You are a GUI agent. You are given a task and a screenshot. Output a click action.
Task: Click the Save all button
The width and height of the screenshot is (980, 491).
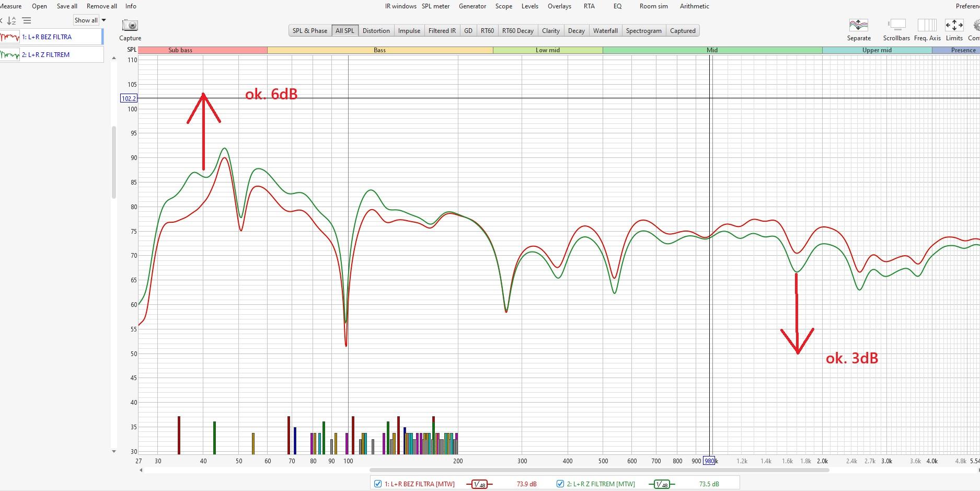(67, 6)
